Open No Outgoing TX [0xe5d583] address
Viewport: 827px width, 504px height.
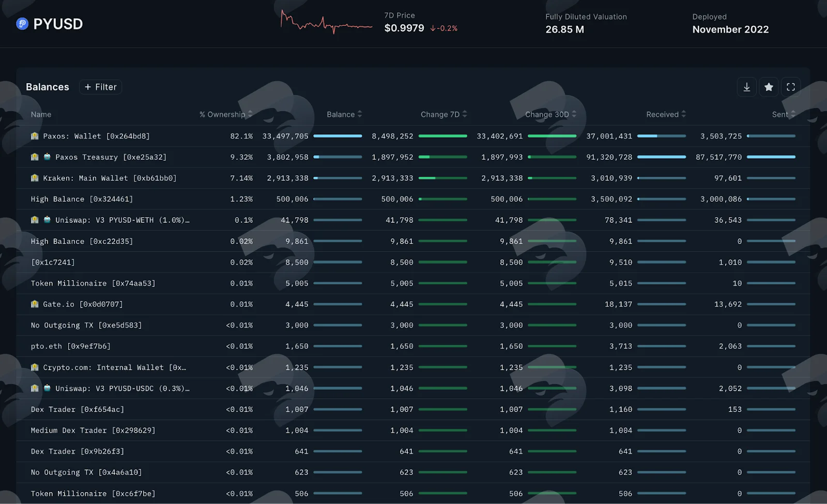pos(86,325)
